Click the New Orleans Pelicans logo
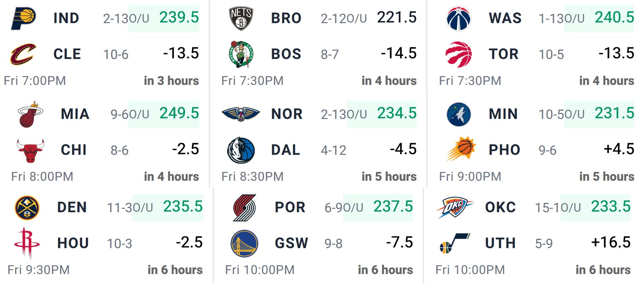 [241, 114]
